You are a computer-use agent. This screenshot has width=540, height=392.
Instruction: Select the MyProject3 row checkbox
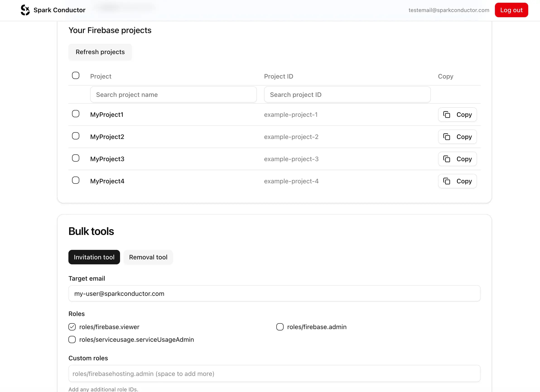(75, 158)
